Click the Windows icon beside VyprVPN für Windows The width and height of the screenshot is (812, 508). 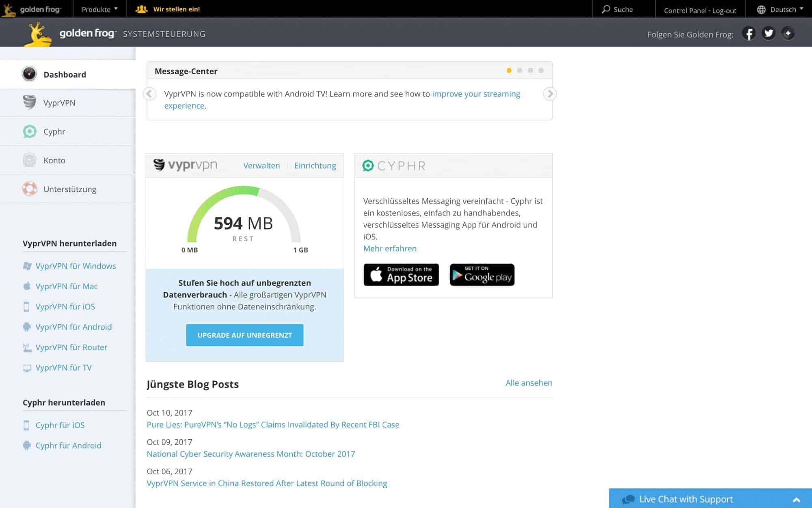(27, 266)
